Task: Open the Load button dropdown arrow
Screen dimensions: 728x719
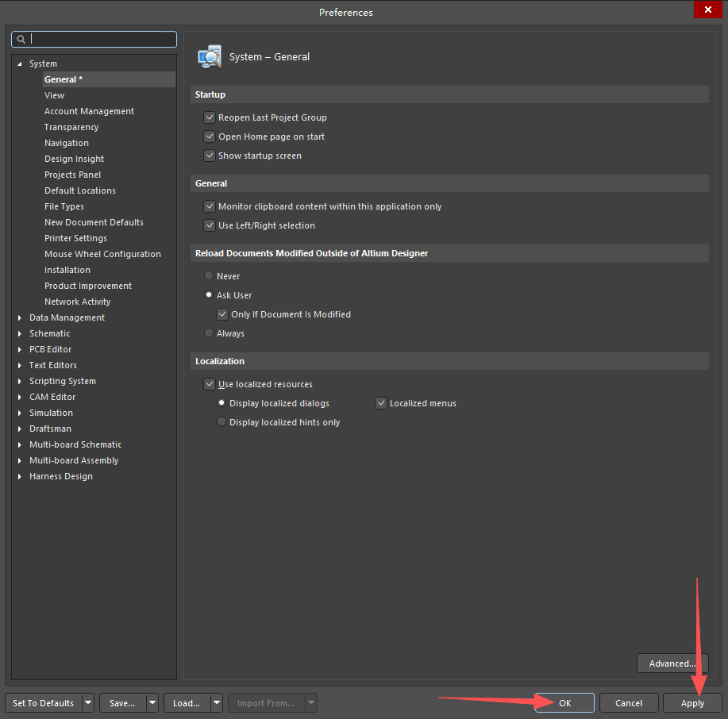Action: [x=216, y=703]
